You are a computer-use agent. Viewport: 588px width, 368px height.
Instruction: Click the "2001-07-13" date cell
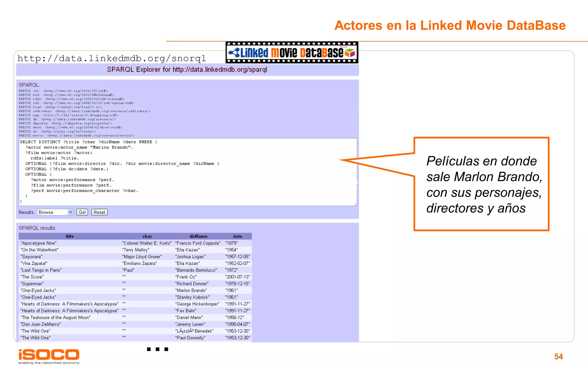(x=237, y=277)
